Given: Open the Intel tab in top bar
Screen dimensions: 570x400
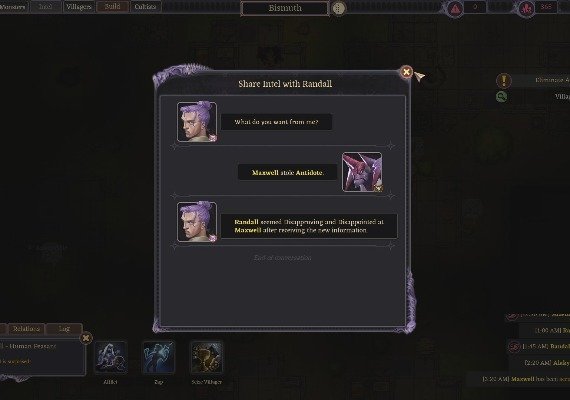Looking at the screenshot, I should [x=45, y=7].
